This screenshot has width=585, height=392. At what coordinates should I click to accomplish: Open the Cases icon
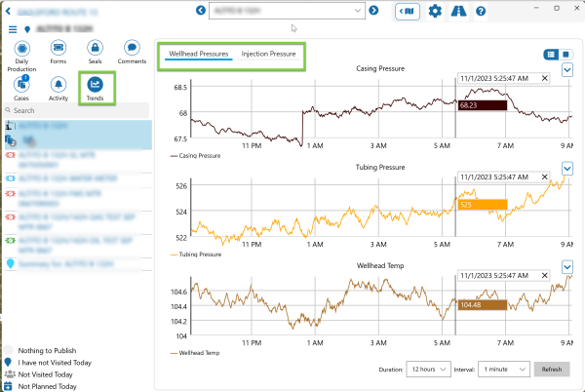pos(21,85)
